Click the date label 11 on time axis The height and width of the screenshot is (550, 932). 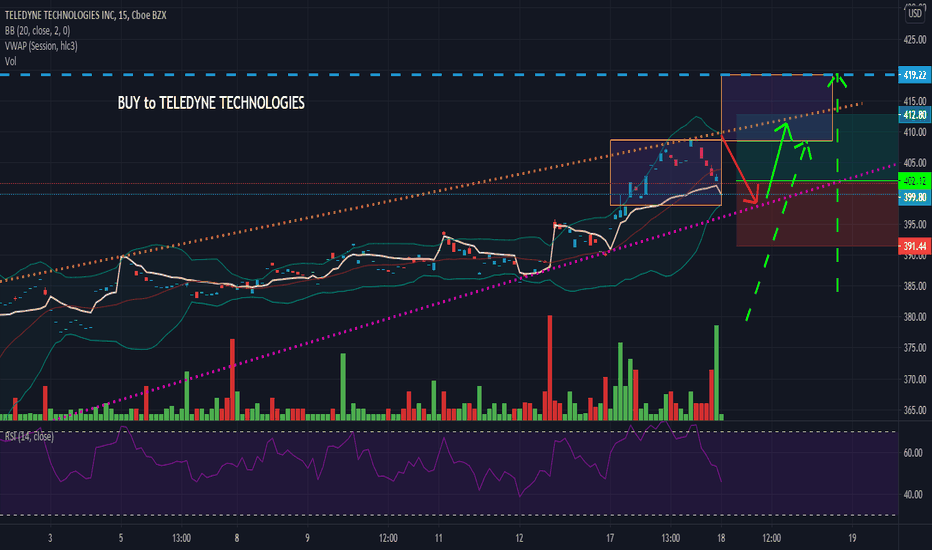coord(439,538)
